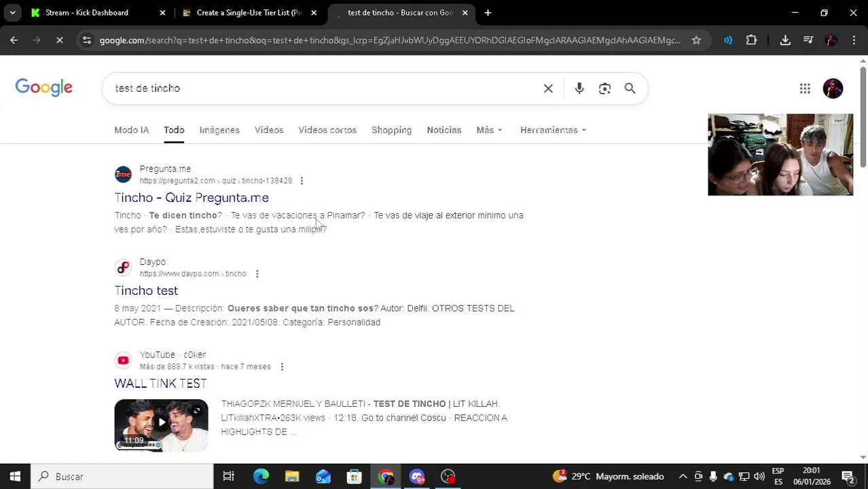The image size is (868, 489).
Task: Open Microsoft Store from the taskbar
Action: 355,476
